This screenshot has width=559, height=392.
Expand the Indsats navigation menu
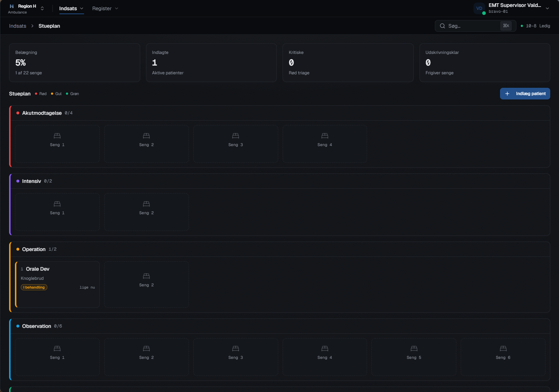click(71, 8)
